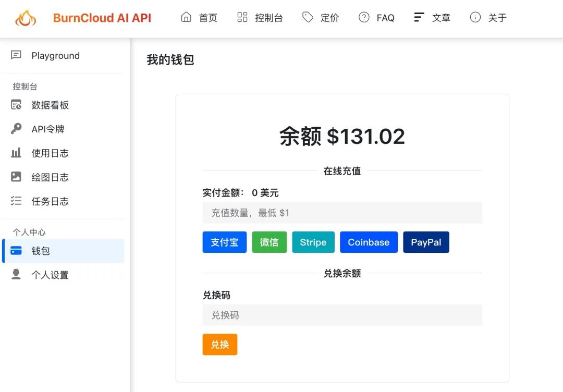Click the Playground chat icon
The width and height of the screenshot is (563, 392).
[16, 55]
